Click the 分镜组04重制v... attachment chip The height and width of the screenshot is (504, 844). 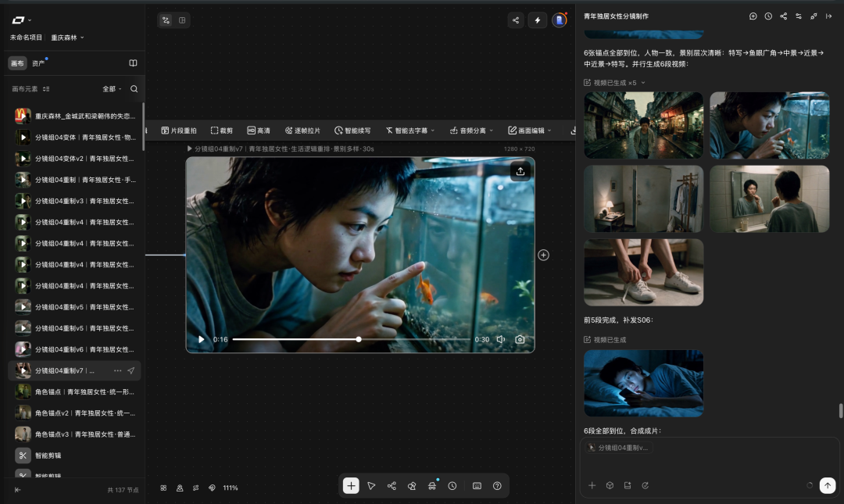[618, 448]
